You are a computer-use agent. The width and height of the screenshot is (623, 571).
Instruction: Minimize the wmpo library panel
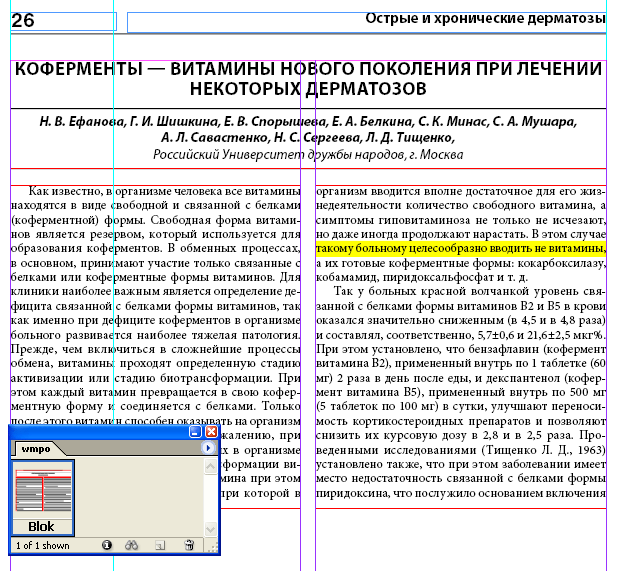click(x=195, y=432)
